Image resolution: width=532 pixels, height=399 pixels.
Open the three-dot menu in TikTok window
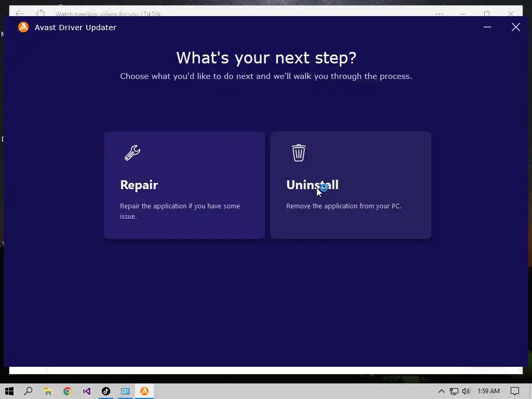pyautogui.click(x=440, y=14)
